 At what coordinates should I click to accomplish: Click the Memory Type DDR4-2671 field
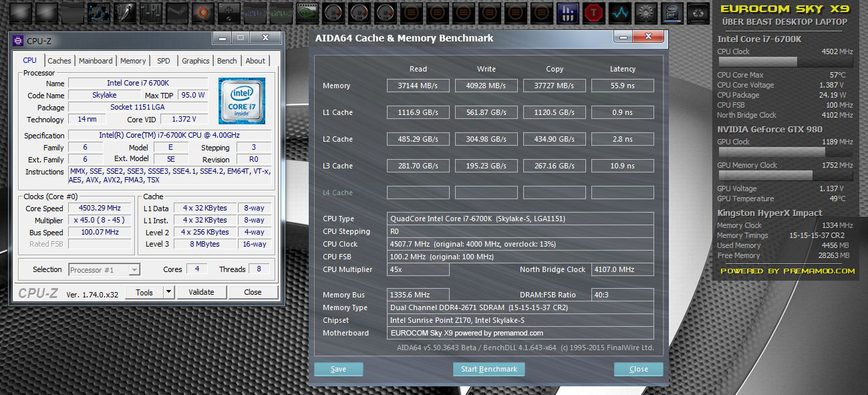pos(521,307)
